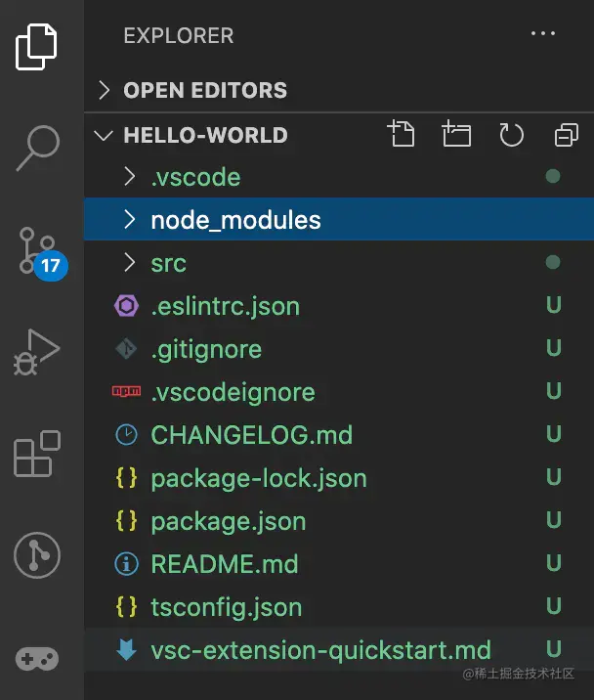Open the game controller activity icon
The height and width of the screenshot is (700, 594).
coord(37,658)
